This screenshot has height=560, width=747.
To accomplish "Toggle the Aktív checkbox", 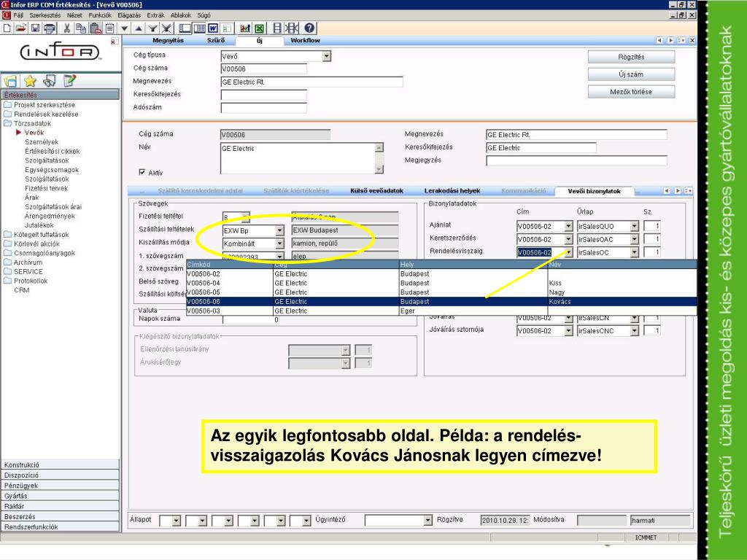I will point(142,172).
